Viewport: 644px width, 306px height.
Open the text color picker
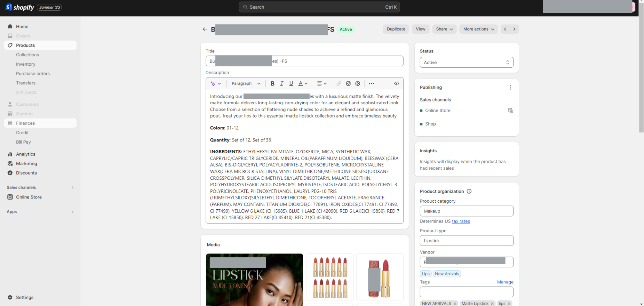click(x=303, y=84)
